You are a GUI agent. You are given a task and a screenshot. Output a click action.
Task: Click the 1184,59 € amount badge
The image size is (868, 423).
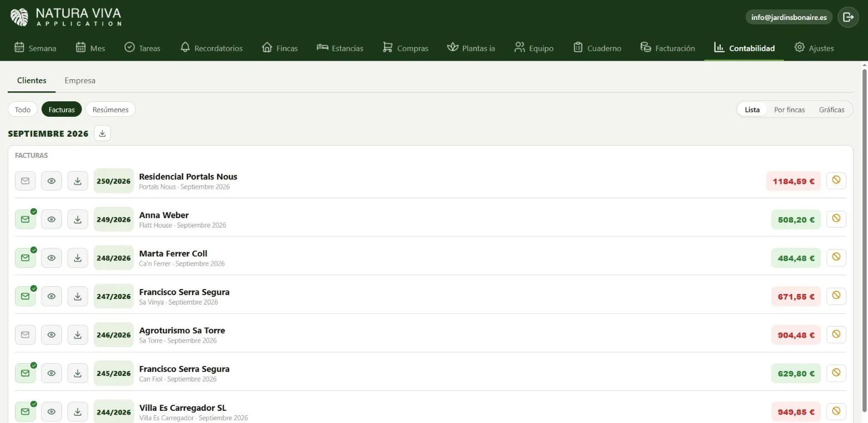point(793,181)
